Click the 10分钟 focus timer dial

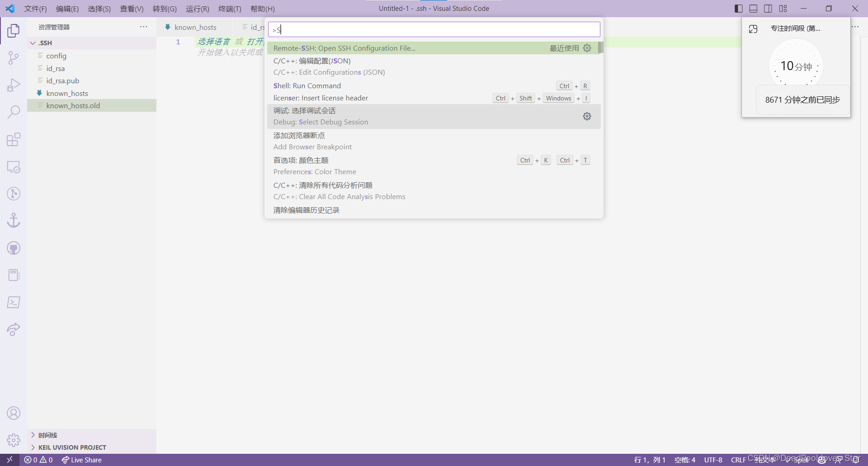point(796,66)
